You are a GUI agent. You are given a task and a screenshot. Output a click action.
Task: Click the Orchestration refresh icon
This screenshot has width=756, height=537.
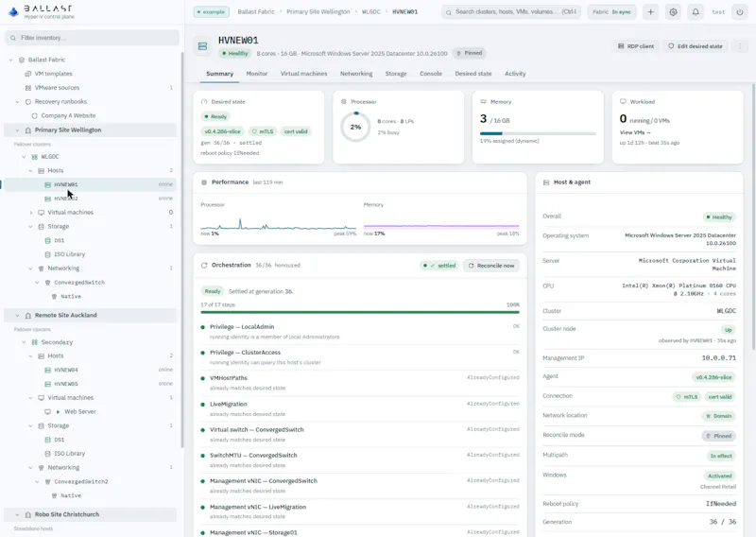(x=204, y=266)
